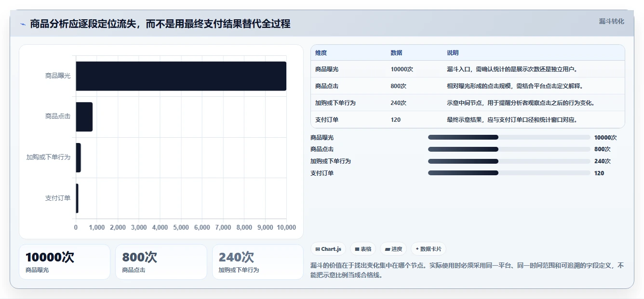Click the 商品曝光 progress bar

(509, 137)
